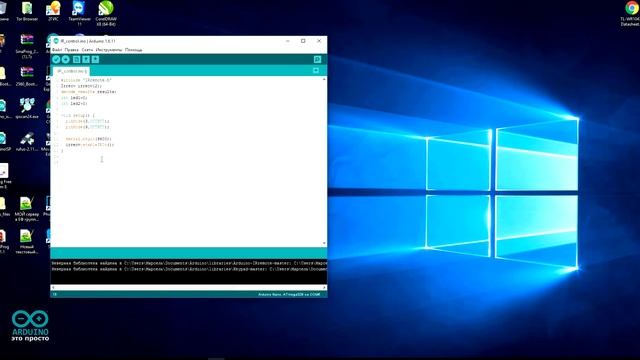Select the IR_control sketch tab
This screenshot has width=640, height=360.
point(71,71)
